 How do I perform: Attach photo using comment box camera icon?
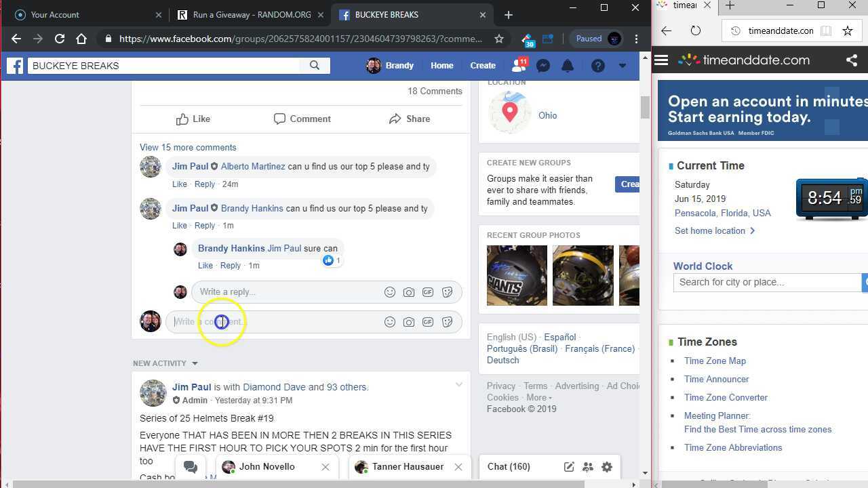[408, 322]
